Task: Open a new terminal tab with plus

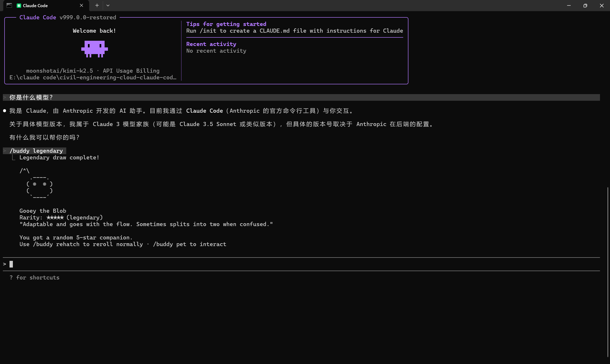Action: pyautogui.click(x=97, y=5)
